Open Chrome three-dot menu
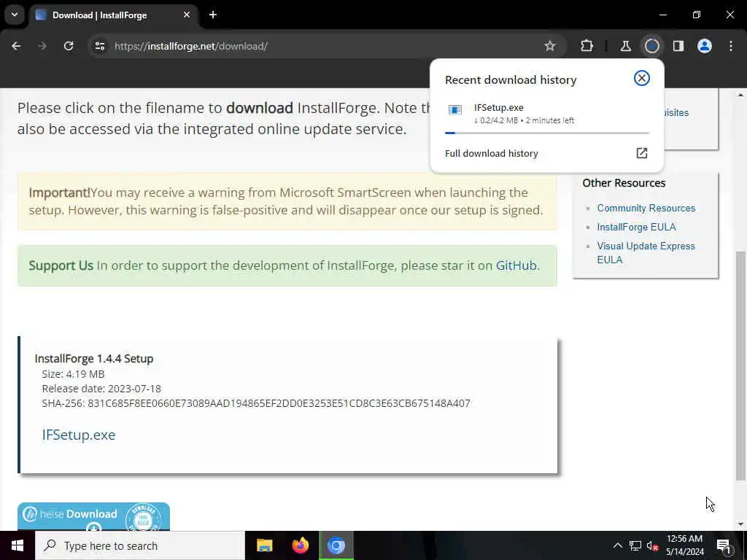Screen dimensions: 747x560 point(731,46)
